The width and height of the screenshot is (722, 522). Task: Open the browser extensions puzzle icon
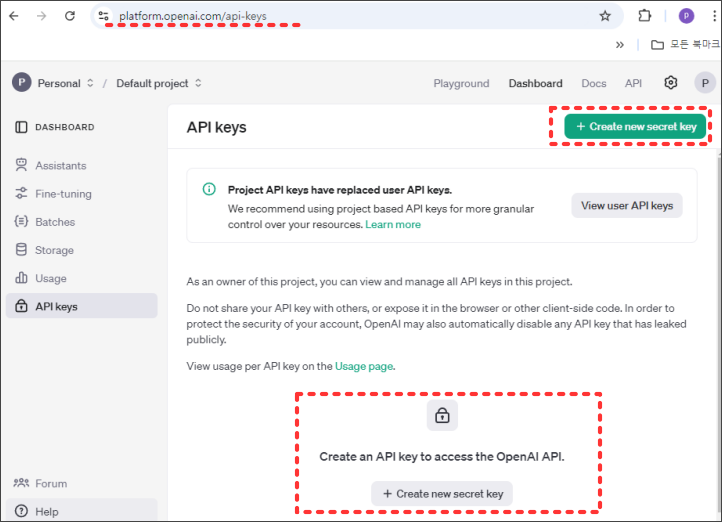tap(645, 16)
